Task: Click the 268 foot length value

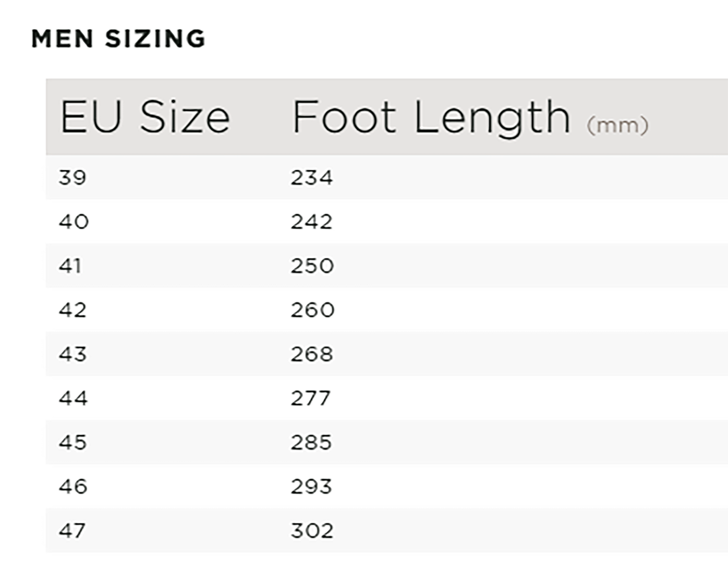Action: [312, 354]
